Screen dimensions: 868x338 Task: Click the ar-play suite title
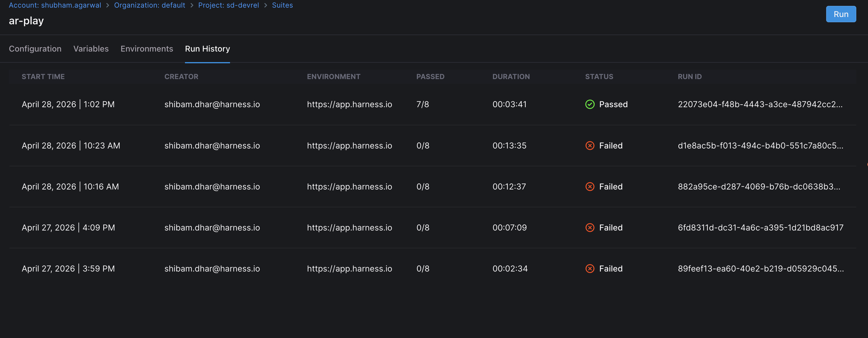(26, 21)
